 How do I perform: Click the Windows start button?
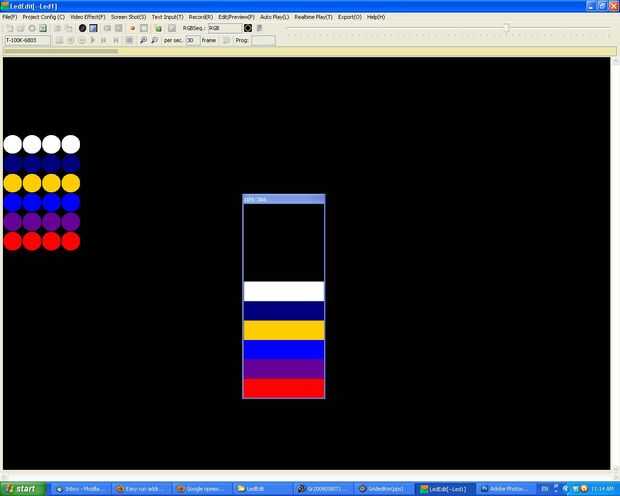tap(23, 489)
